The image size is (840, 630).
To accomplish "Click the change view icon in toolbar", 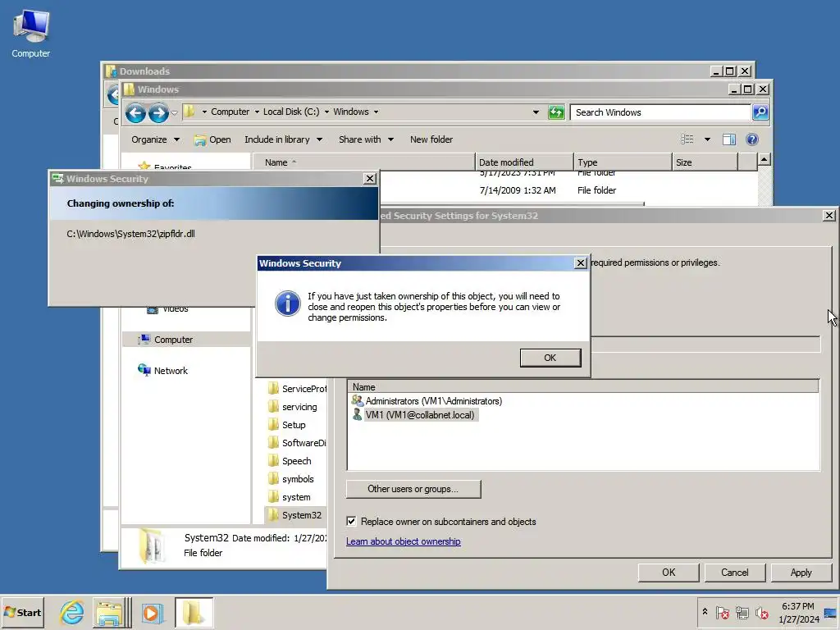I will tap(687, 139).
